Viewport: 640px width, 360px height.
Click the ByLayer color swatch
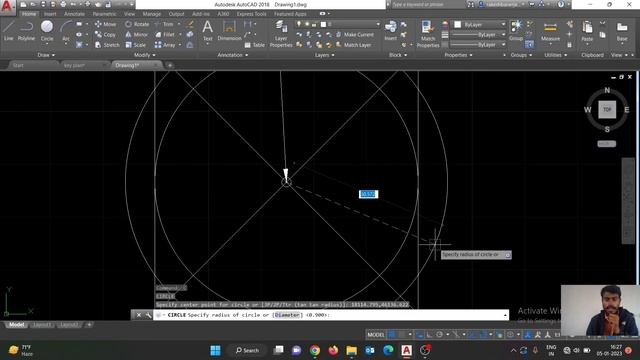(458, 24)
